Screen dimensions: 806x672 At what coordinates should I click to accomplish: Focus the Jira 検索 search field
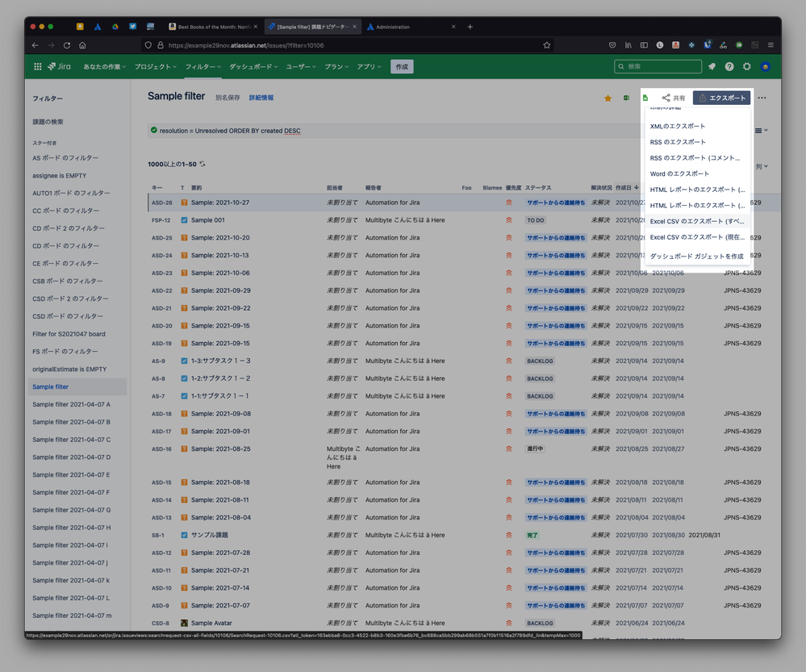tap(658, 66)
